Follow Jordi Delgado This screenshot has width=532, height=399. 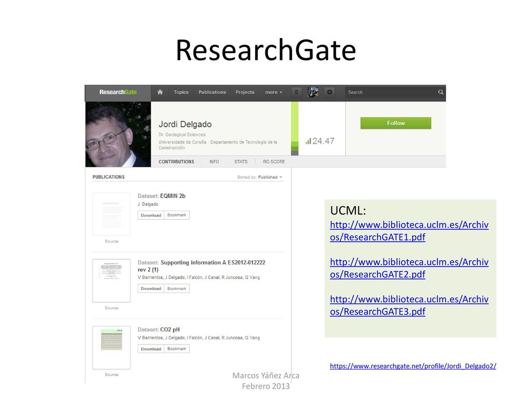[x=395, y=123]
